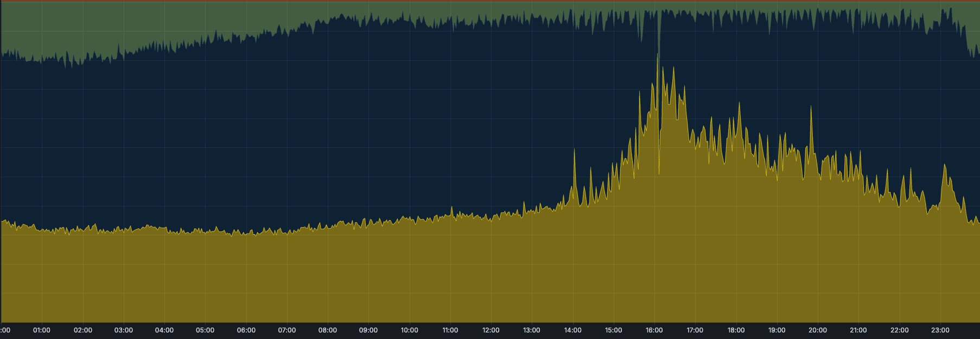Select the 11:00 time label
Screen dimensions: 980x339
(450, 330)
